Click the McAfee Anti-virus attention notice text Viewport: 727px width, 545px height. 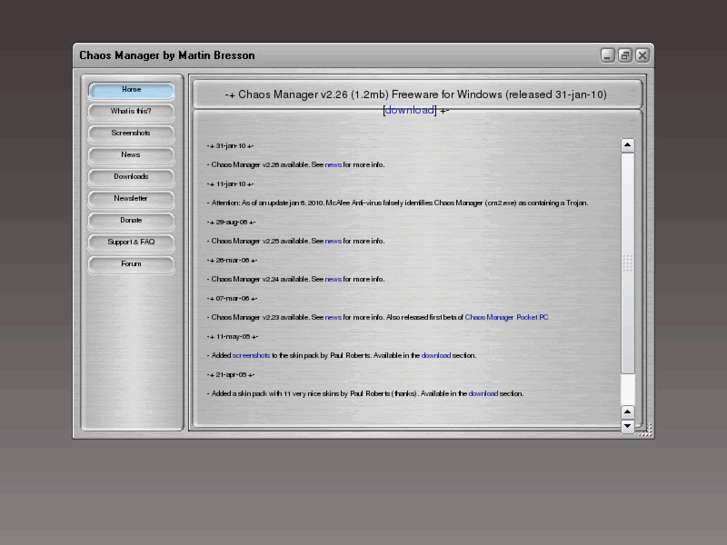coord(397,203)
